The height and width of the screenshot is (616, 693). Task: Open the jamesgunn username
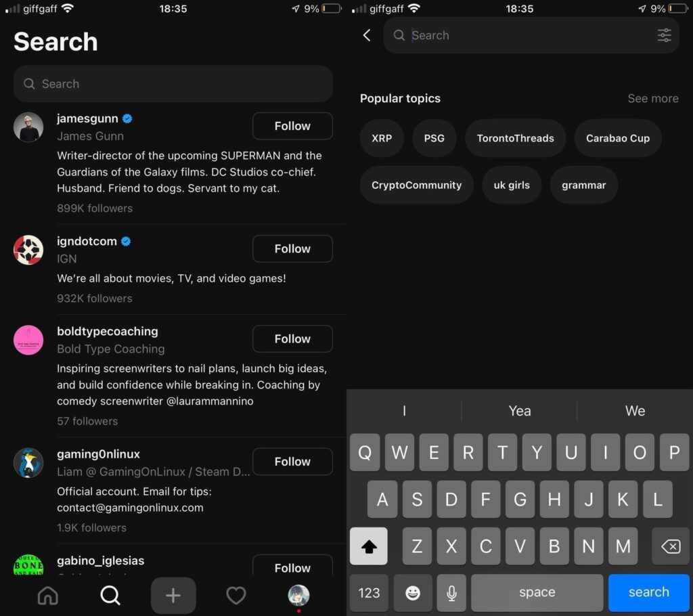(x=87, y=118)
